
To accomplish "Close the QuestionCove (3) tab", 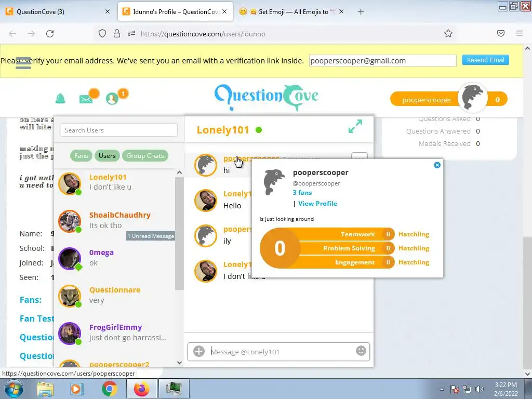I will click(x=107, y=11).
